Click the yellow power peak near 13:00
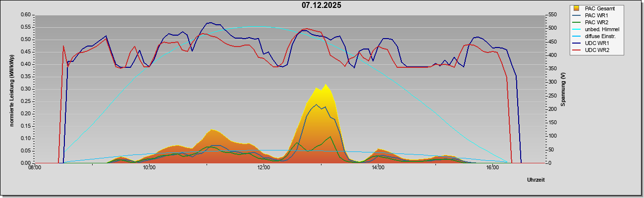The width and height of the screenshot is (644, 198). pyautogui.click(x=325, y=85)
